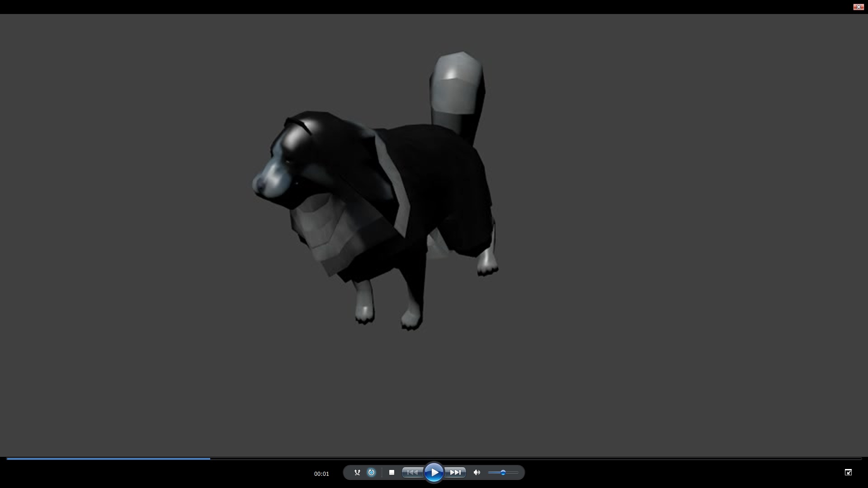Turn off repeat mode

pyautogui.click(x=371, y=472)
